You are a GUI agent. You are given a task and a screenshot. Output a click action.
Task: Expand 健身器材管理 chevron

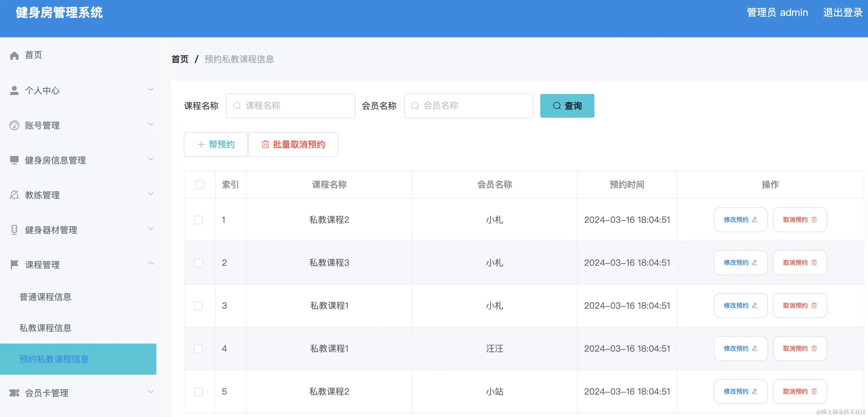point(150,228)
